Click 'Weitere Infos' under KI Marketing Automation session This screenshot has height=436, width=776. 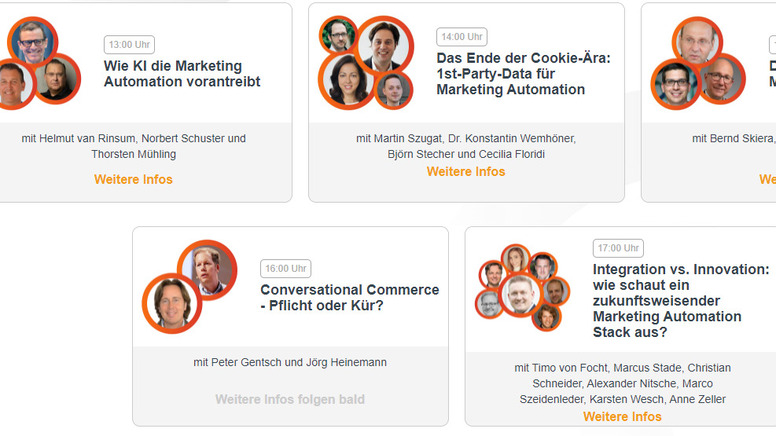[133, 180]
